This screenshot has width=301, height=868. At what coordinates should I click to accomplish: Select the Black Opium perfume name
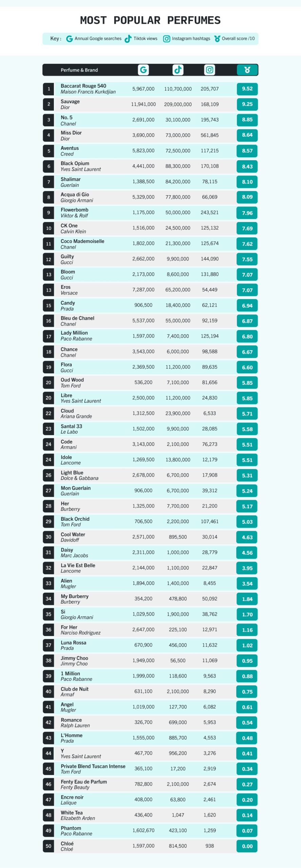[75, 163]
